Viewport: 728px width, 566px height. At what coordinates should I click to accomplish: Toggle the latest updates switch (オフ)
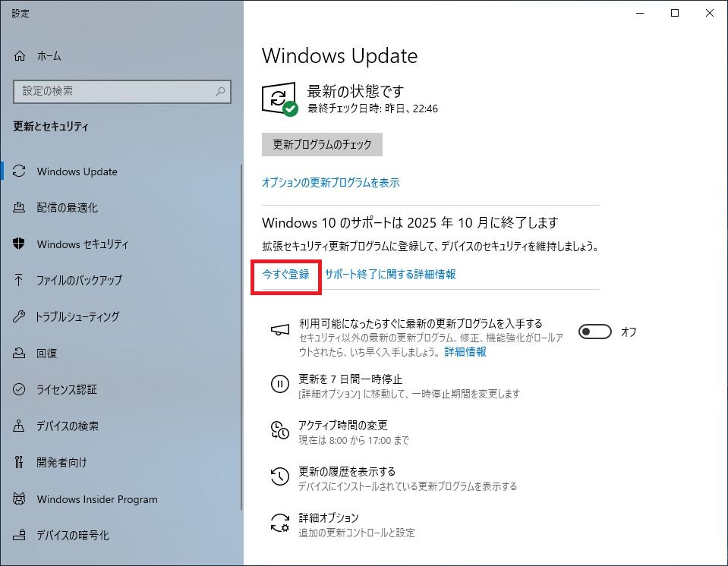595,332
